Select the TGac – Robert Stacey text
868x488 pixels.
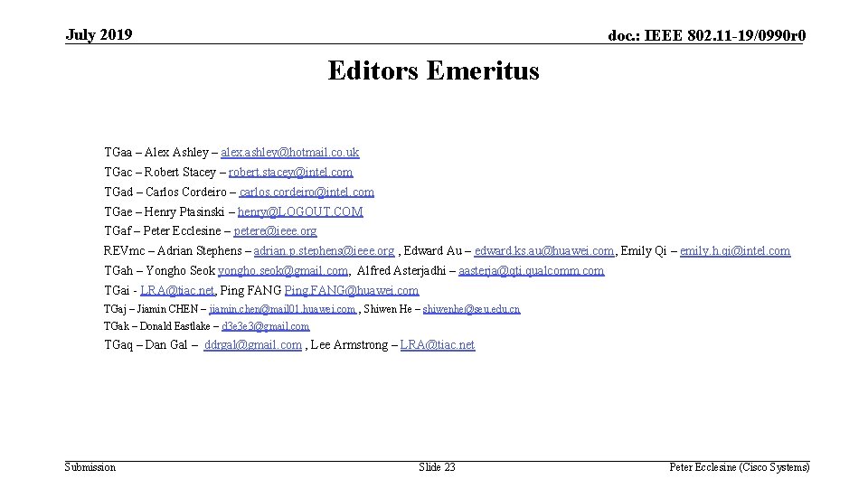click(160, 172)
